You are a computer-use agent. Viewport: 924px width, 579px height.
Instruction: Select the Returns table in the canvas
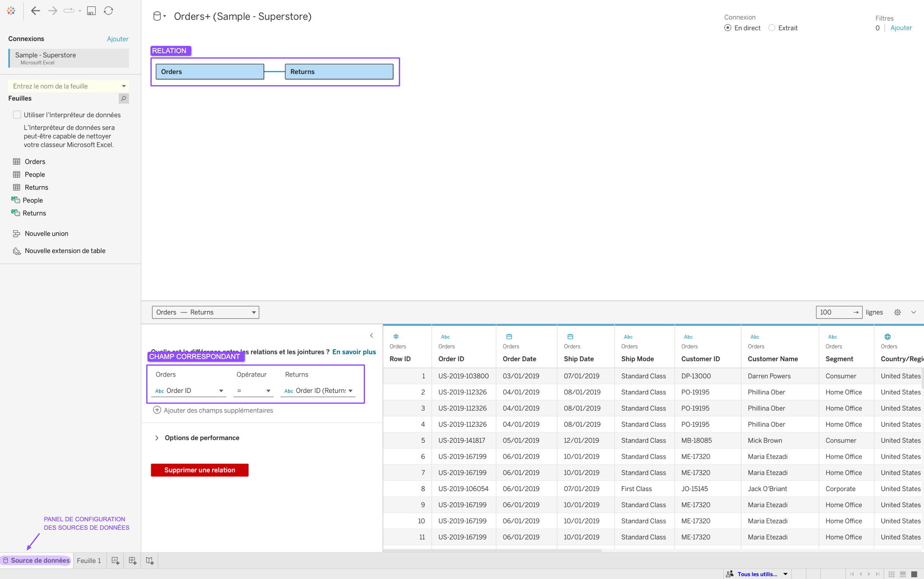tap(339, 72)
